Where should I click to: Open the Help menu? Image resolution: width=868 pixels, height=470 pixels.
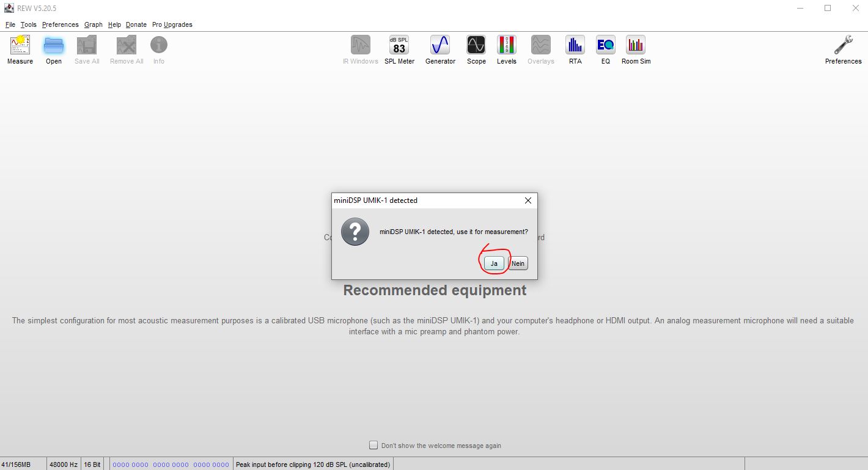[x=114, y=24]
